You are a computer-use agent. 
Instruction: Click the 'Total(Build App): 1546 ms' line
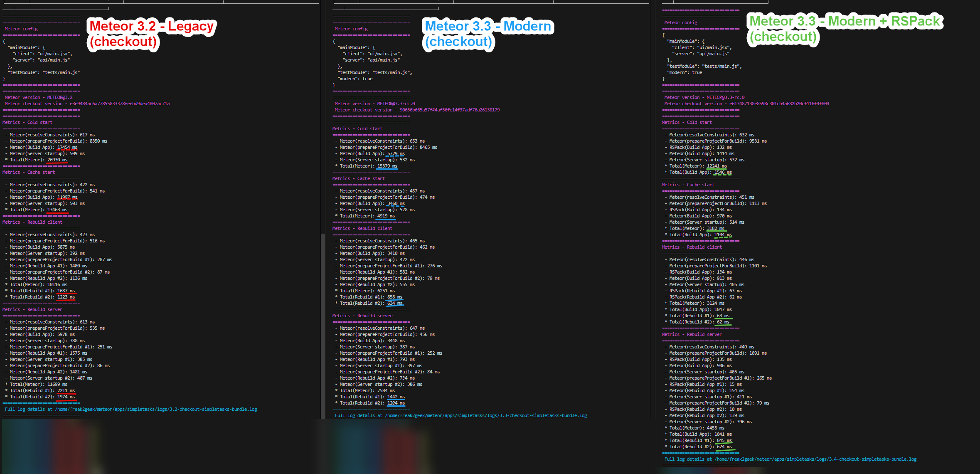pos(698,172)
